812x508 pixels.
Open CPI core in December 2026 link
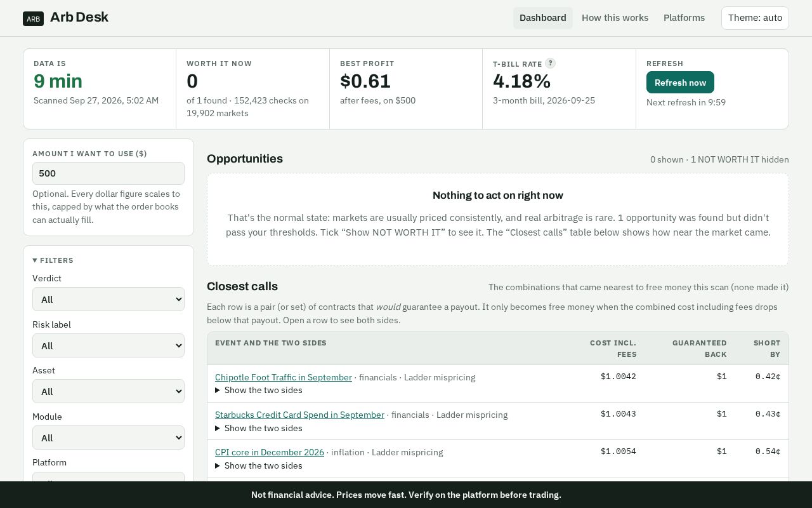click(x=270, y=452)
